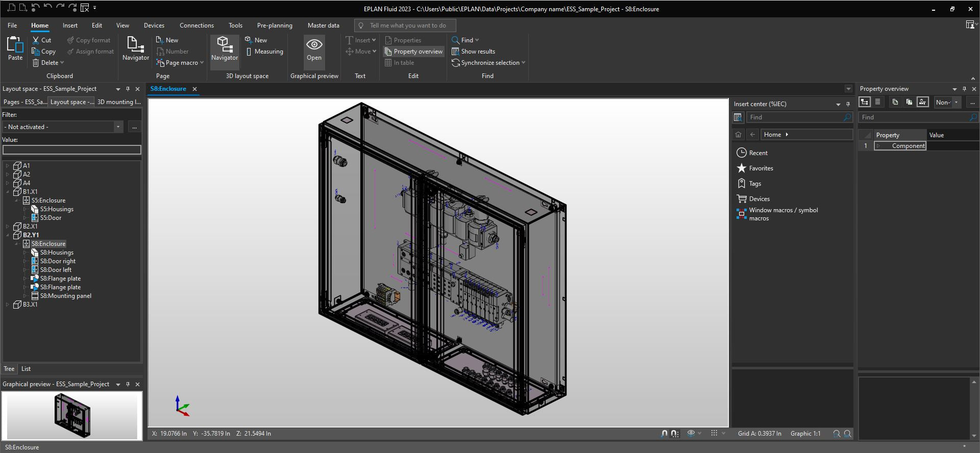980x453 pixels.
Task: Open the Synchronize selection dropdown arrow
Action: [x=524, y=63]
